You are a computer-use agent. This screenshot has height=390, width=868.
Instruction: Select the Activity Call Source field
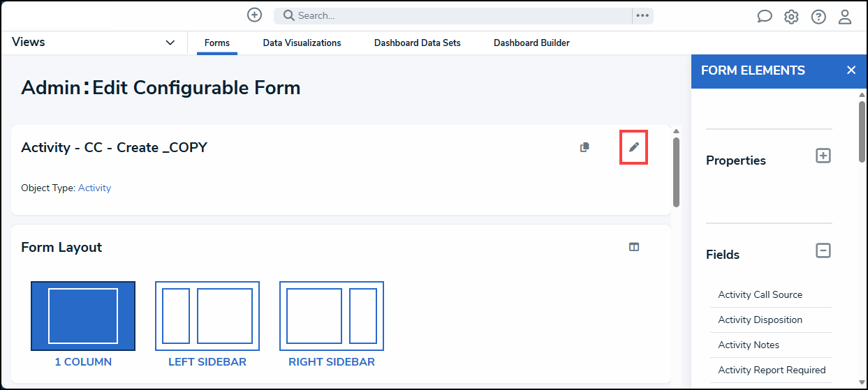[760, 294]
